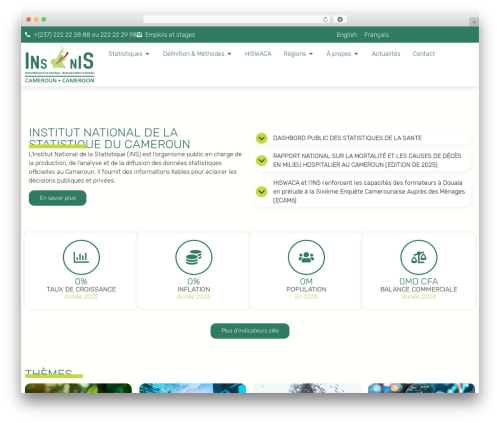Open the second blue buildings theme thumbnail

[x=193, y=388]
